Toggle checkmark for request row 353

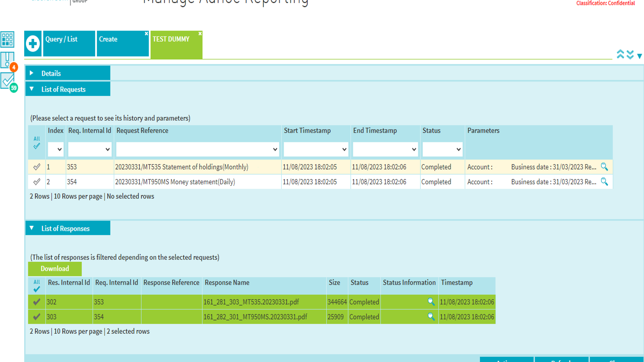pos(37,167)
